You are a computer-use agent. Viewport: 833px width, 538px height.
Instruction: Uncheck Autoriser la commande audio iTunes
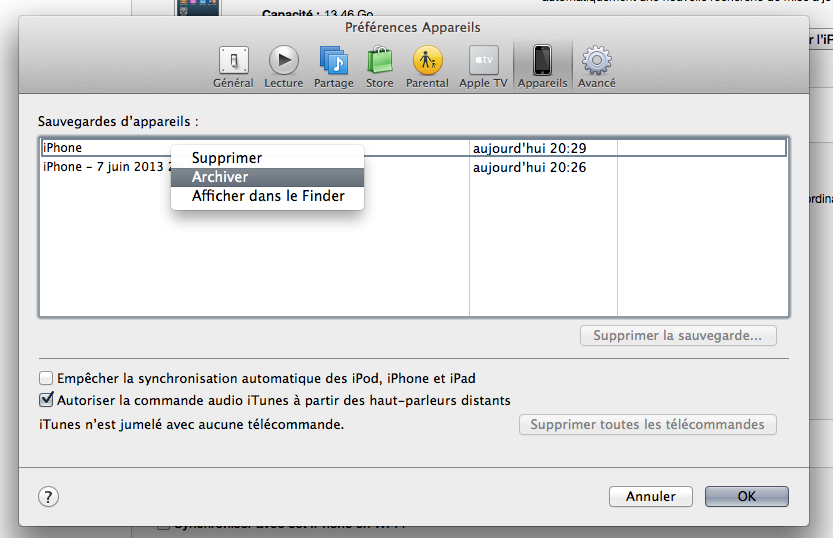[46, 400]
